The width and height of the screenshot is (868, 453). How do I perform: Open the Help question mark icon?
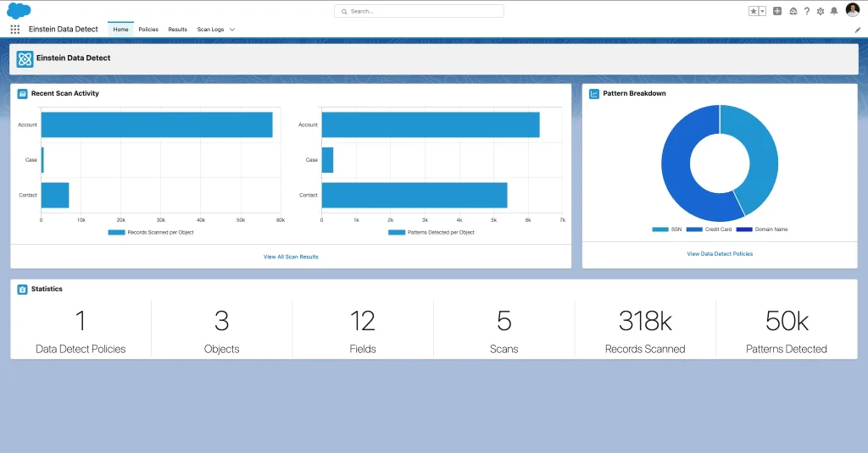click(x=807, y=11)
